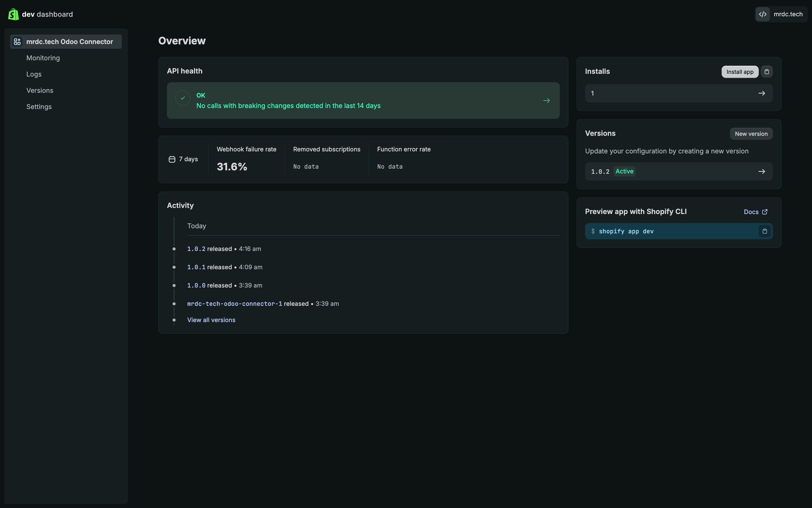Click the 4:09 am release timestamp
812x508 pixels.
pyautogui.click(x=251, y=267)
